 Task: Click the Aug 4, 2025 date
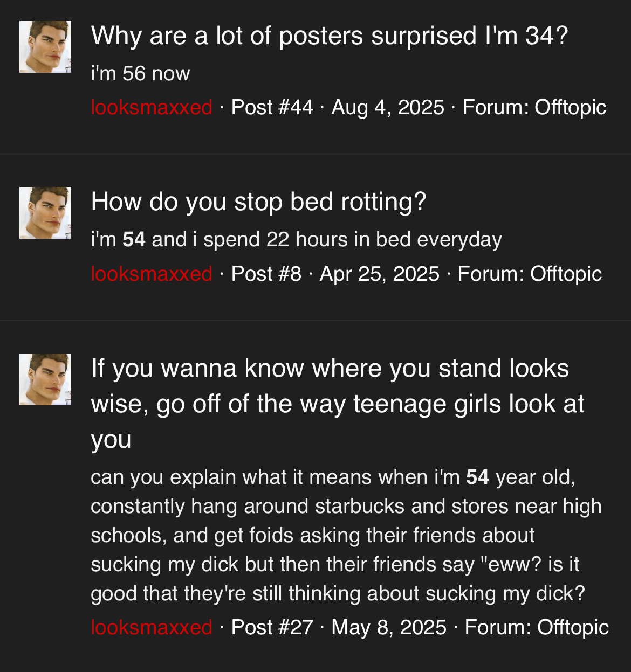388,107
